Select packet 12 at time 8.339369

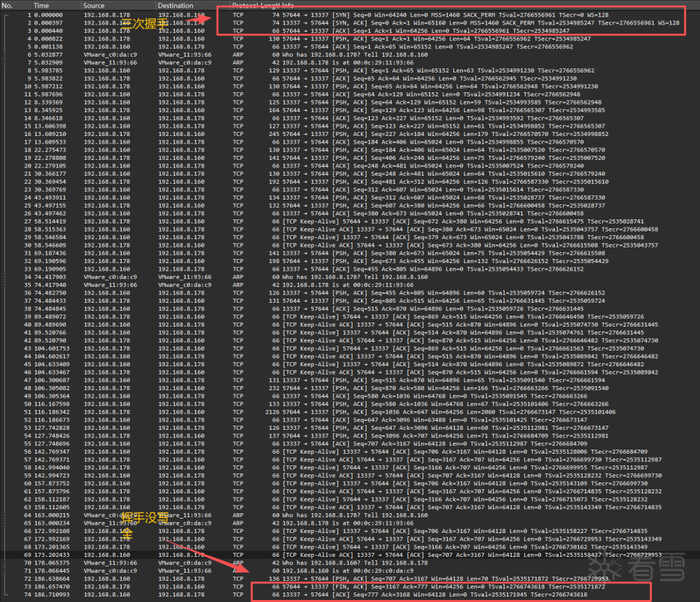point(350,102)
